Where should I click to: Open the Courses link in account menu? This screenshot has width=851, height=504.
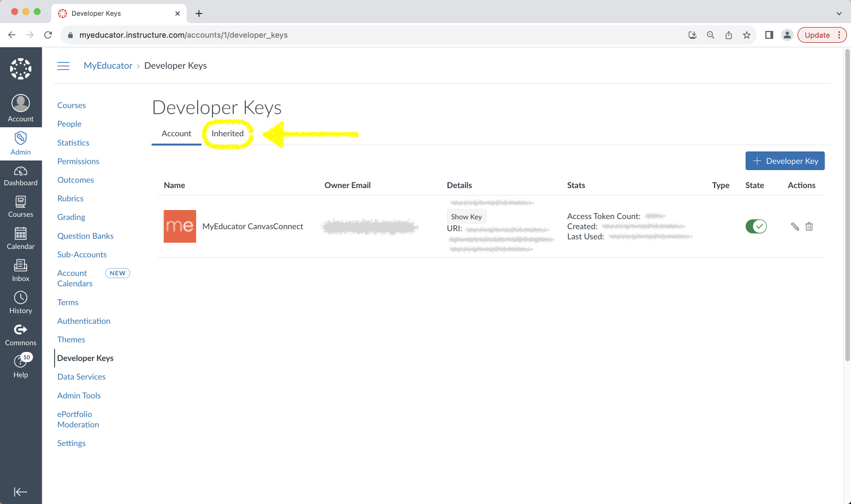click(72, 105)
